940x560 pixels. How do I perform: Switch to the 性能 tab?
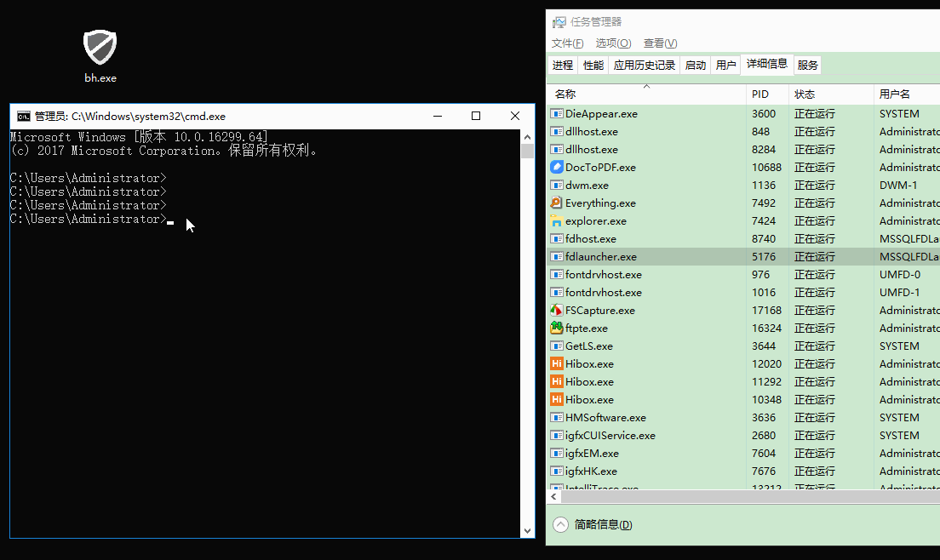click(593, 66)
